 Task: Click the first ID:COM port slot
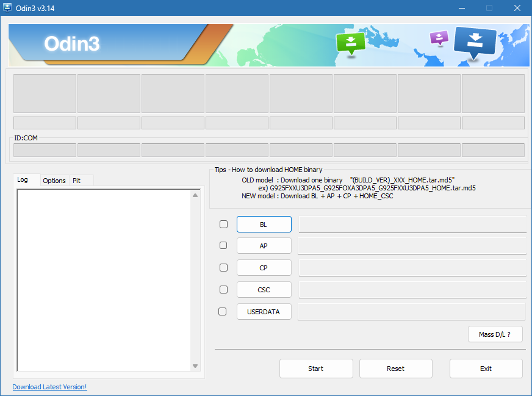tap(45, 150)
